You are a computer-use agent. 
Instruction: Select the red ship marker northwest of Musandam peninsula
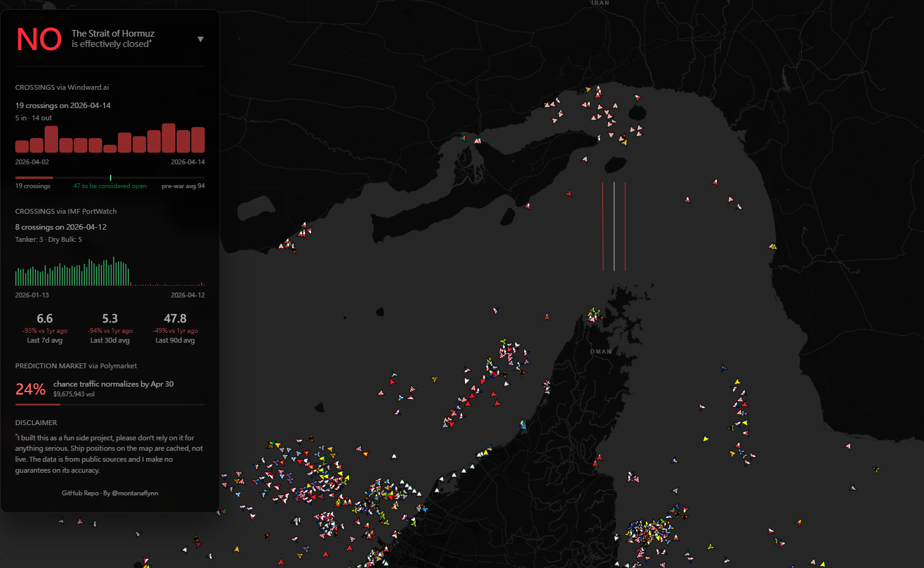pos(547,317)
